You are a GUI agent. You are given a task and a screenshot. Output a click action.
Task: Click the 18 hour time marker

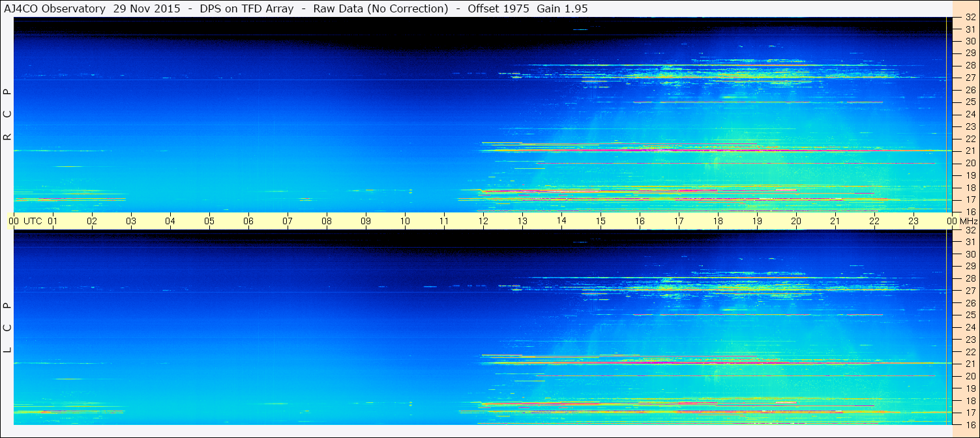tap(718, 221)
